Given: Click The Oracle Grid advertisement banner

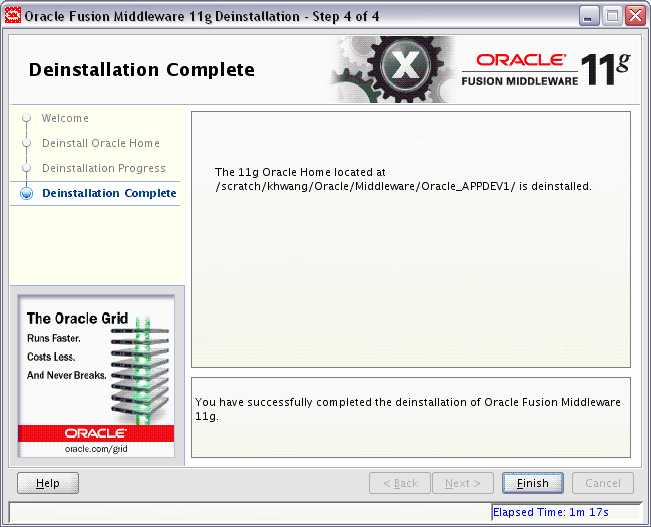Looking at the screenshot, I should (x=96, y=376).
